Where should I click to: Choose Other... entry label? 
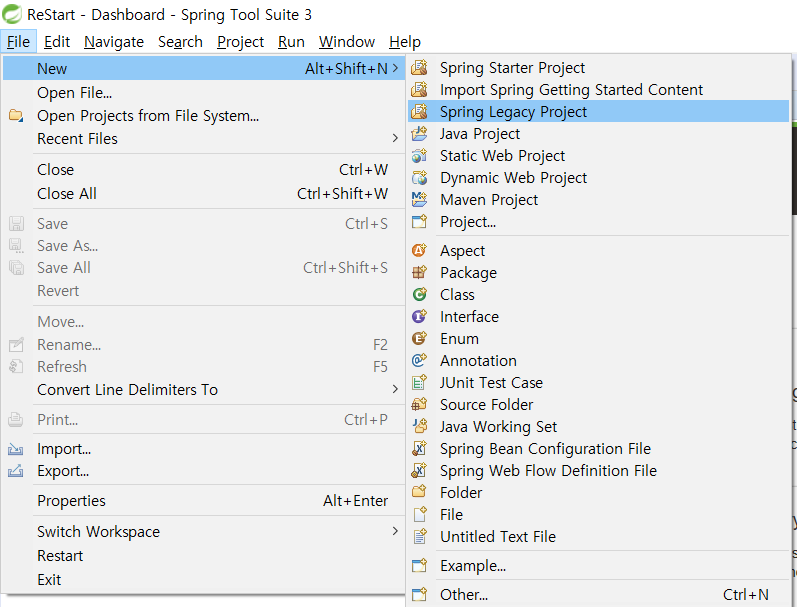(x=464, y=594)
